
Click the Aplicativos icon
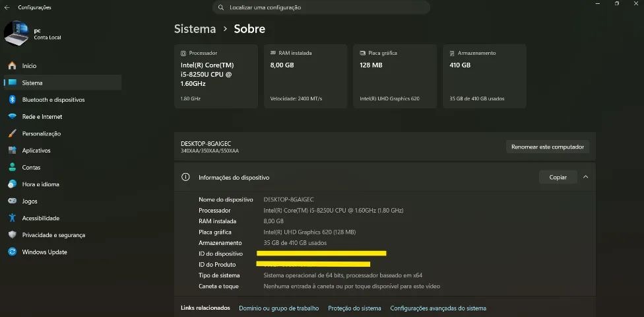coord(13,151)
